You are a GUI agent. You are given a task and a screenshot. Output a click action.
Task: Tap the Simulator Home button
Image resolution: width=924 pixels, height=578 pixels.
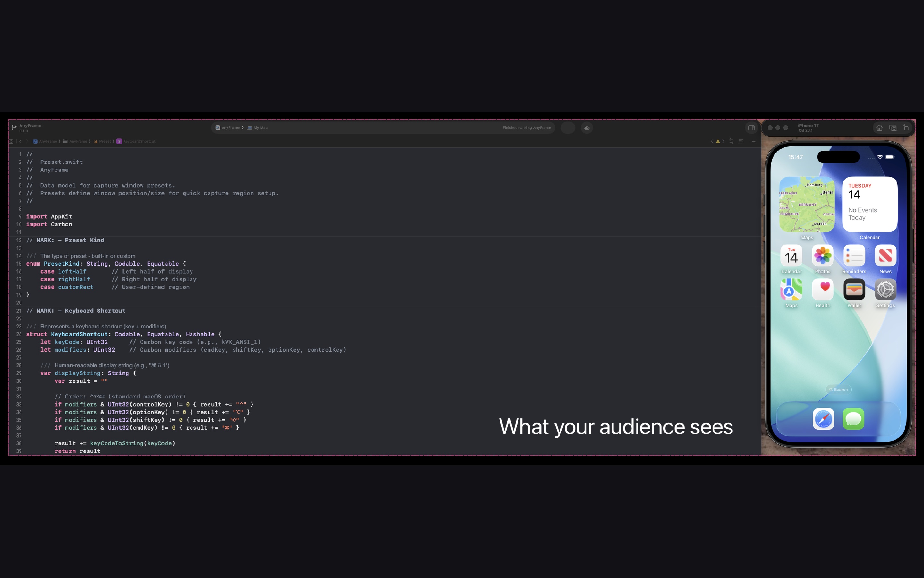pos(879,128)
